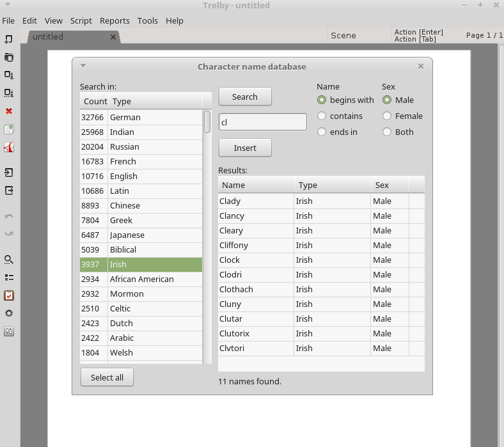Select the Clady result row

point(321,201)
